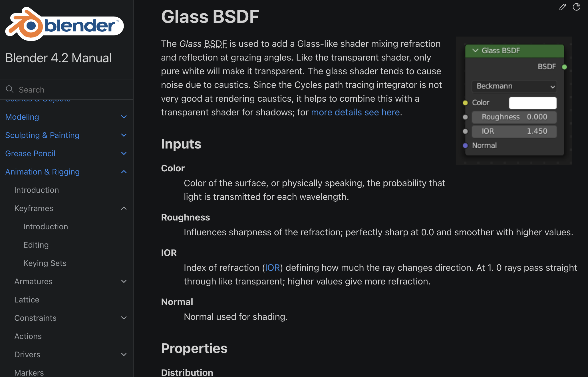Click the edit page pencil icon
The height and width of the screenshot is (377, 588).
tap(562, 7)
